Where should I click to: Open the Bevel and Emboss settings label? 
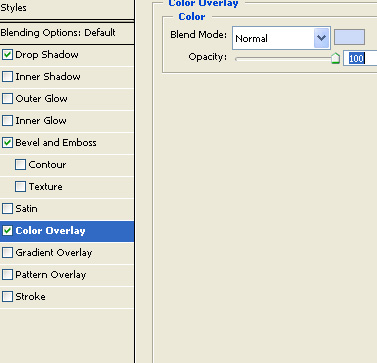pyautogui.click(x=56, y=142)
